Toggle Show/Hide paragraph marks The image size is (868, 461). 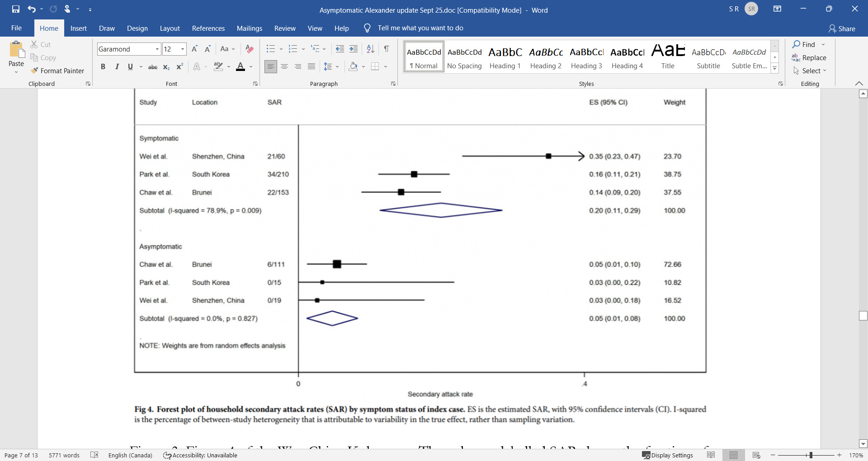[387, 49]
